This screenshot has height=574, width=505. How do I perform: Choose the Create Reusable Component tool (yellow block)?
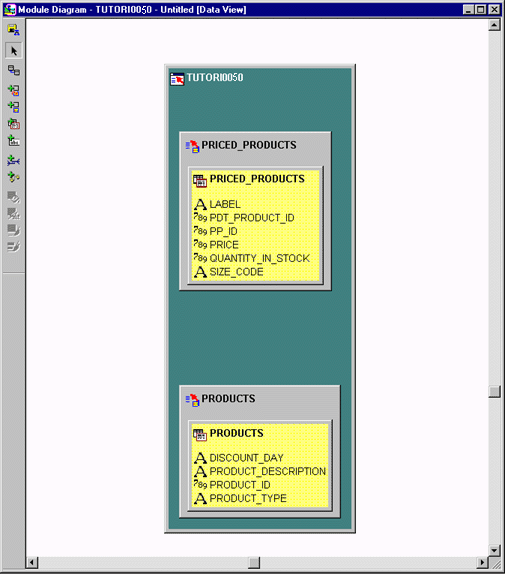14,107
